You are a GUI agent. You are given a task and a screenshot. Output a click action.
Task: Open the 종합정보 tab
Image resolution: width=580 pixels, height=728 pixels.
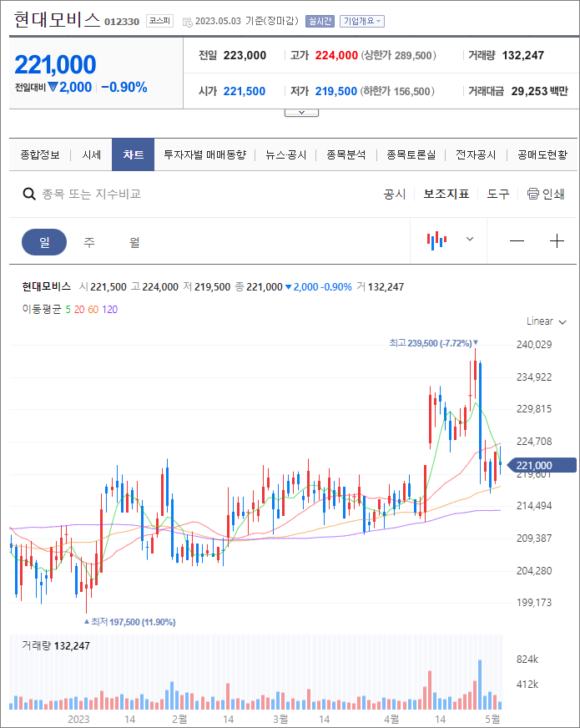coord(40,154)
